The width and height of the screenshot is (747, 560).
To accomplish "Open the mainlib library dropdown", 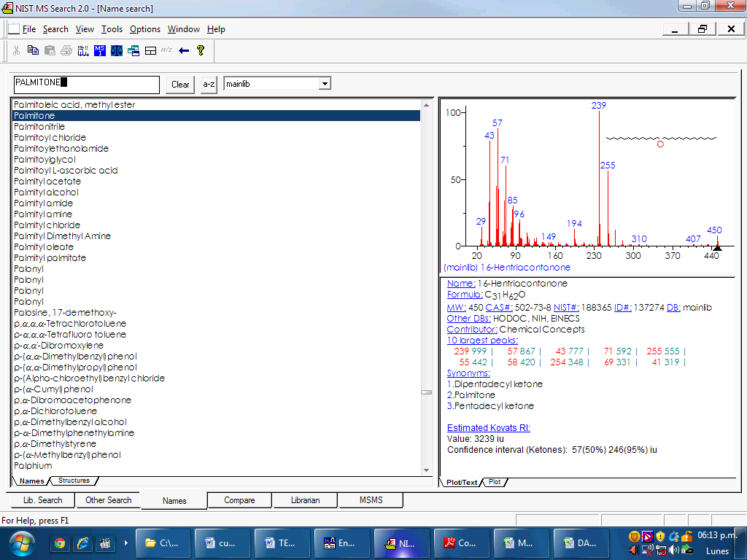I will pyautogui.click(x=325, y=84).
